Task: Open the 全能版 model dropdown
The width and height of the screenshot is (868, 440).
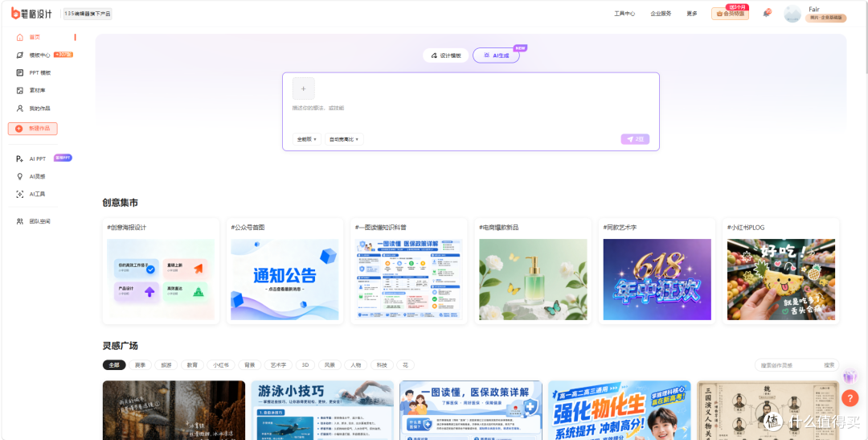Action: click(307, 139)
